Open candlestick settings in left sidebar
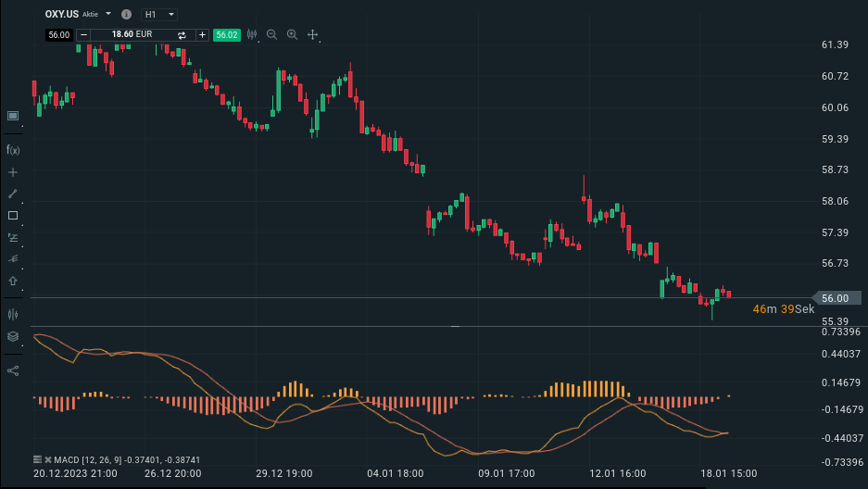The height and width of the screenshot is (489, 868). pyautogui.click(x=13, y=314)
